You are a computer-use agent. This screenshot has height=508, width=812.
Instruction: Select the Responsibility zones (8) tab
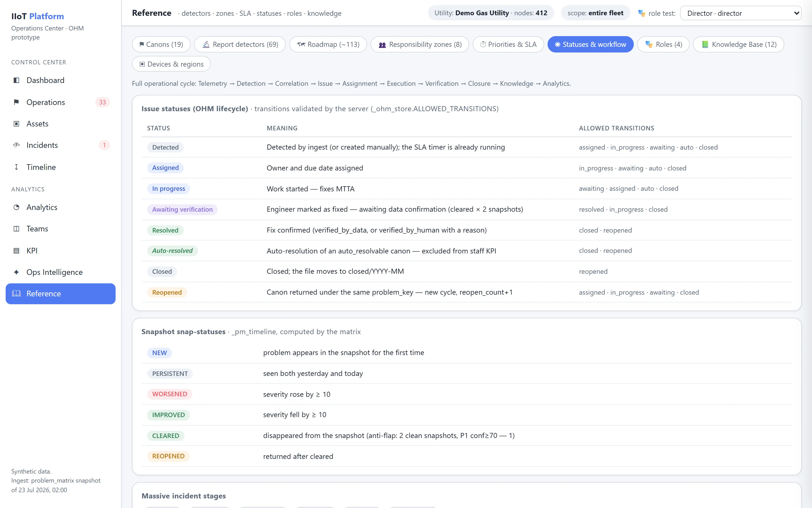pos(420,44)
